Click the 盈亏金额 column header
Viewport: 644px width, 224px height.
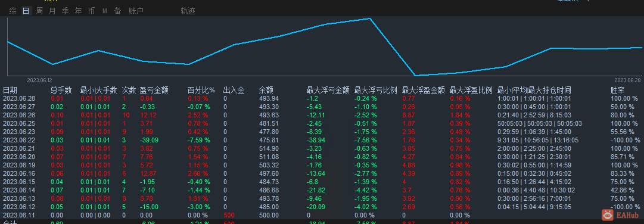(154, 90)
